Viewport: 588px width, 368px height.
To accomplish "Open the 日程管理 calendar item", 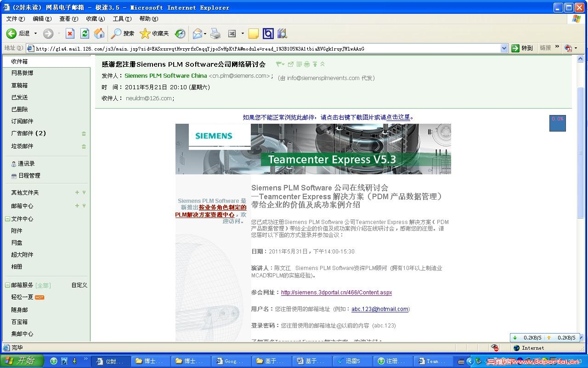I will click(29, 176).
